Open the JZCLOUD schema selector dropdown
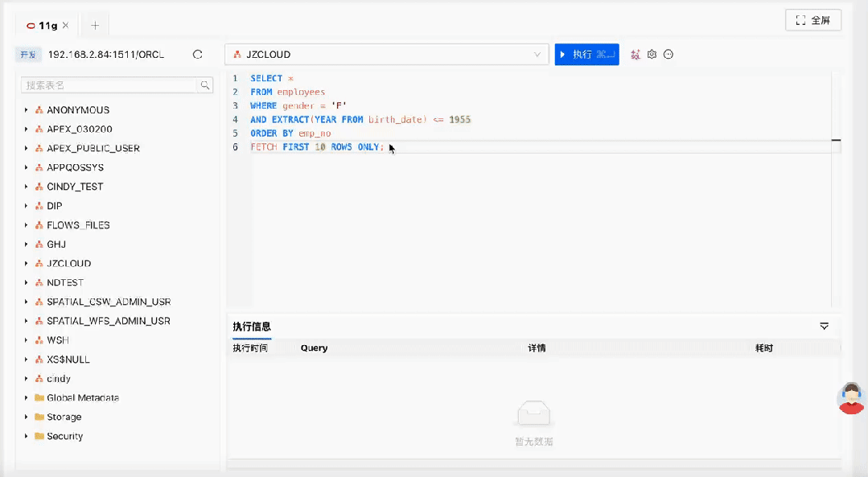This screenshot has height=477, width=868. coord(537,54)
